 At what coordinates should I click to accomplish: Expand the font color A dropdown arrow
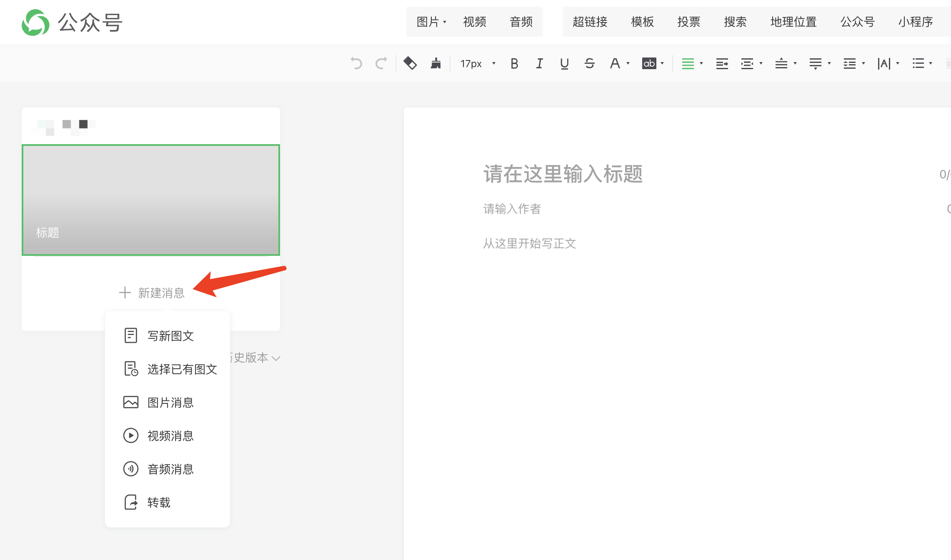(x=628, y=63)
